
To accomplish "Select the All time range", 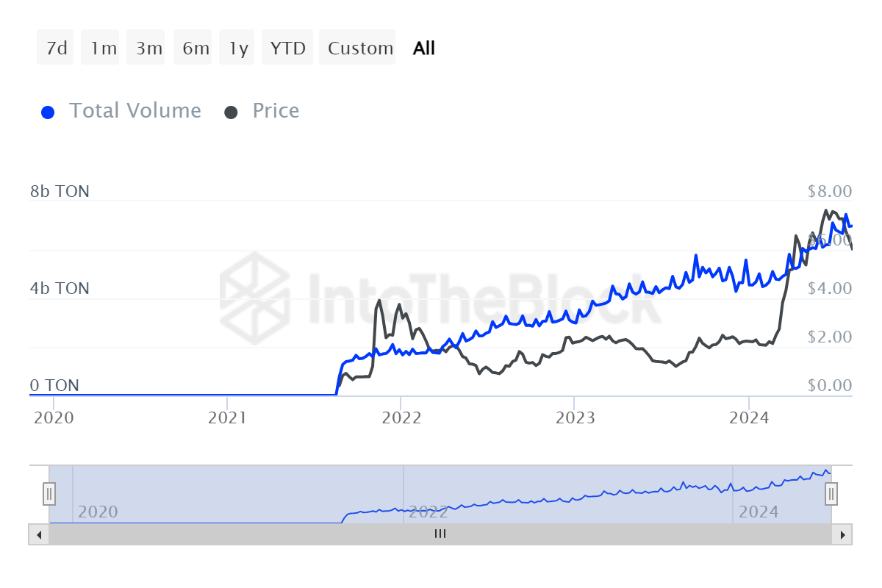I will tap(424, 49).
